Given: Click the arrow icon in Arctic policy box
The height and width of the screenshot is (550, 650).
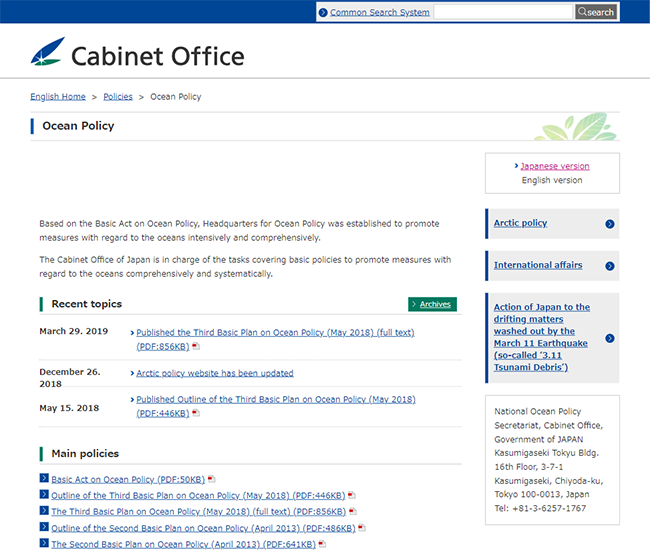Looking at the screenshot, I should click(609, 224).
